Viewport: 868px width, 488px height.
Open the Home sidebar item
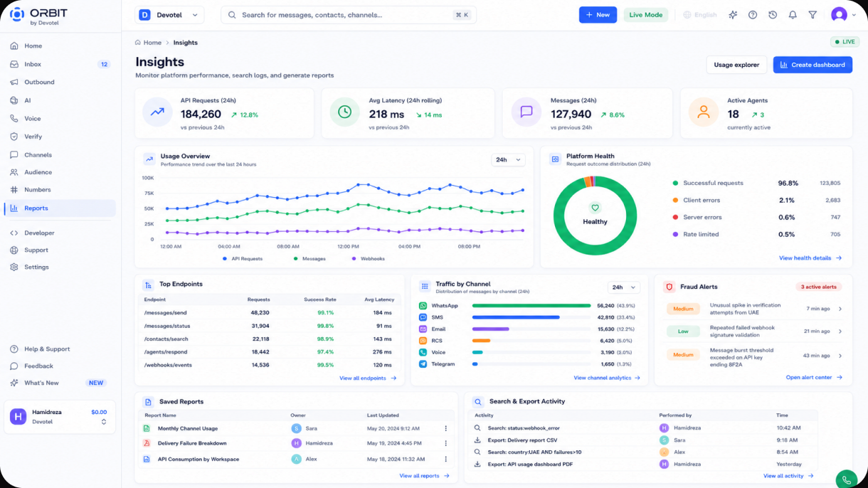(58, 46)
